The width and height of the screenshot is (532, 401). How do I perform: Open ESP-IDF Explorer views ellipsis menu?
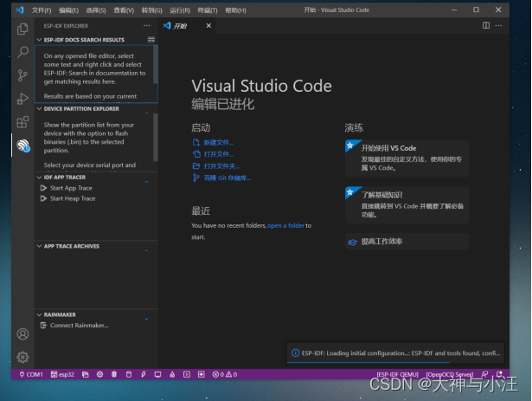(x=146, y=26)
